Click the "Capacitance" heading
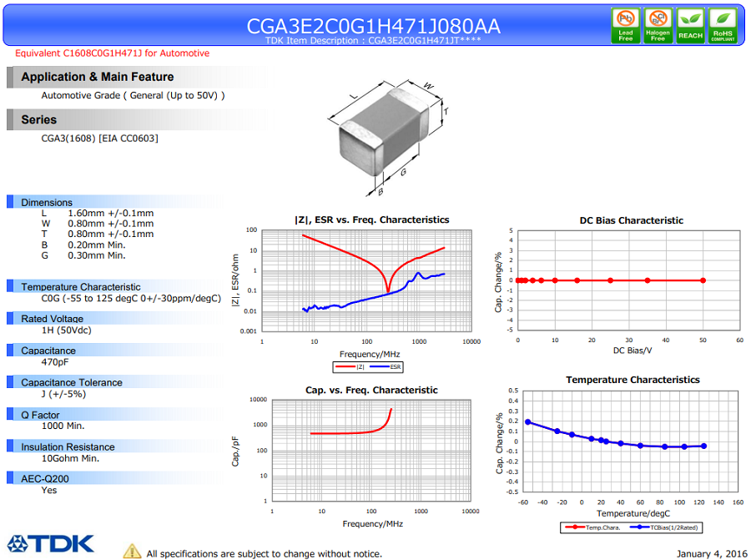This screenshot has width=751, height=560. (x=48, y=351)
